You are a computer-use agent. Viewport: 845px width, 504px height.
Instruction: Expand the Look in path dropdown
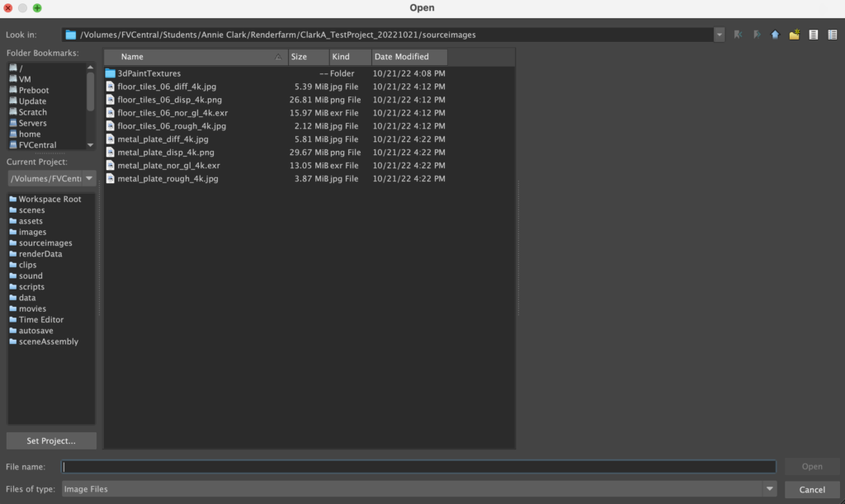(x=719, y=35)
